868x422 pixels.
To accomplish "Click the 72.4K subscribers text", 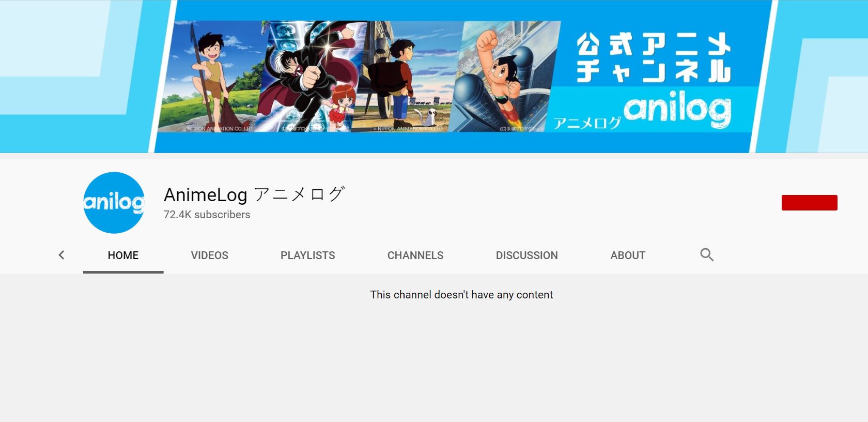I will (207, 215).
